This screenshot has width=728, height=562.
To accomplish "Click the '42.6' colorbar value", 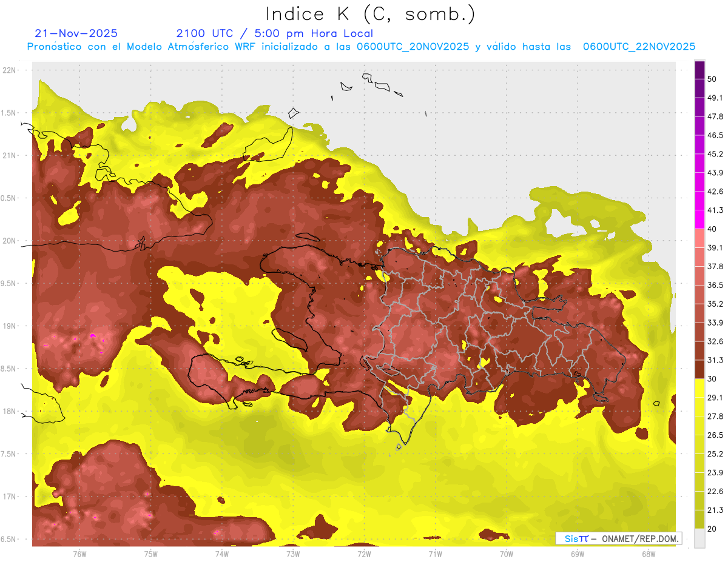I will pos(715,192).
